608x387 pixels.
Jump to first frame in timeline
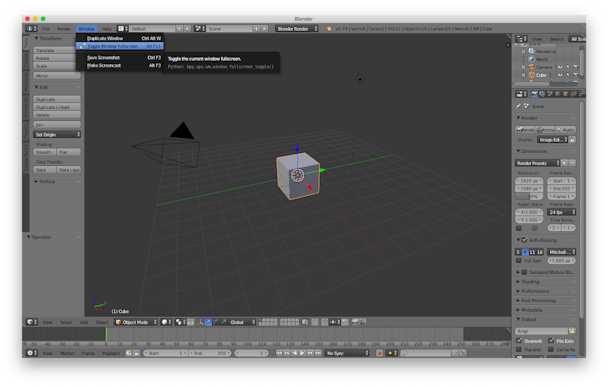pyautogui.click(x=279, y=353)
